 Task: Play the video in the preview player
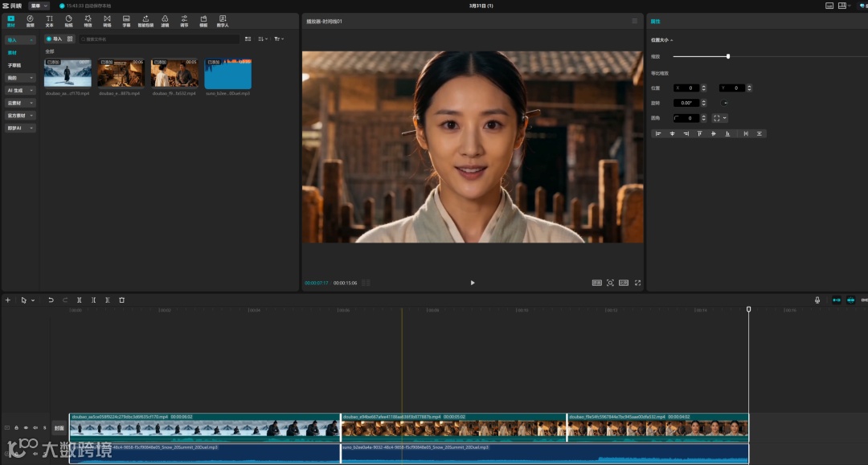472,283
